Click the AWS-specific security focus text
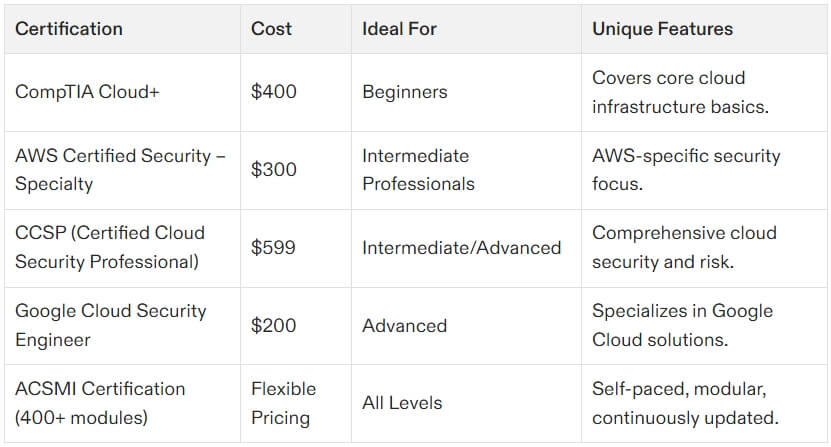 (x=686, y=170)
